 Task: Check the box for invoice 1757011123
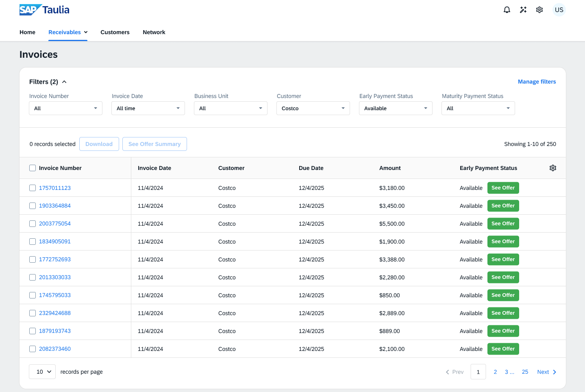[x=33, y=188]
